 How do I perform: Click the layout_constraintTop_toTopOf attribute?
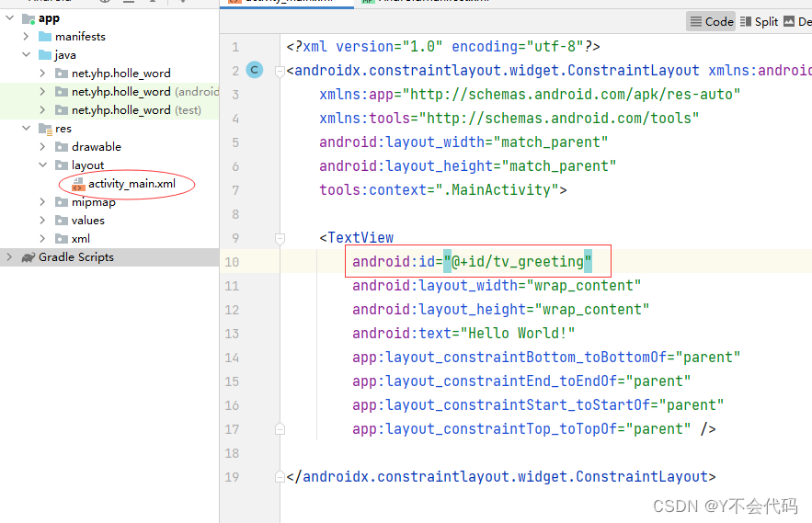521,428
